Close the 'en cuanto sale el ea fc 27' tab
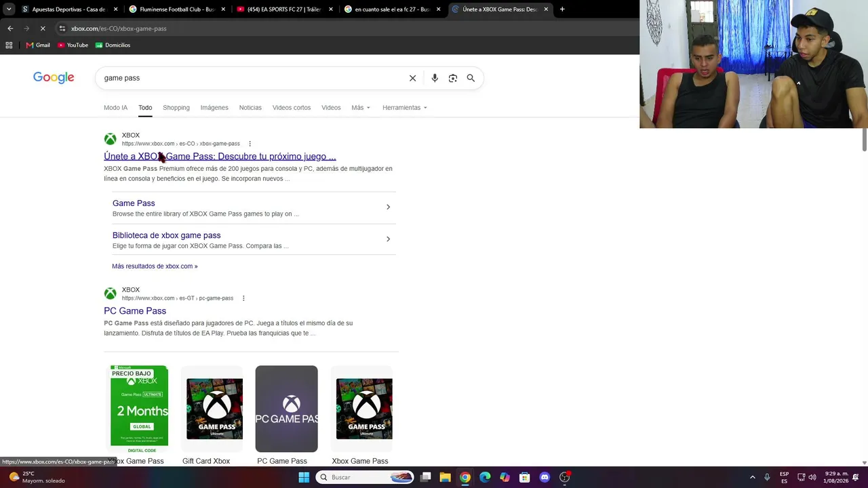 click(438, 9)
